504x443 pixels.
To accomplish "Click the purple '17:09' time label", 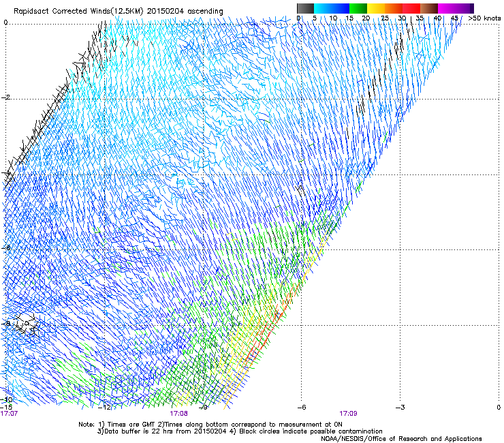I will point(348,414).
